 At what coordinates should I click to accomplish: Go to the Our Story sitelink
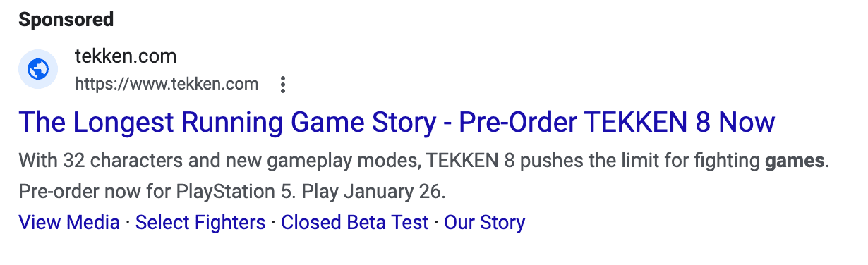point(485,223)
